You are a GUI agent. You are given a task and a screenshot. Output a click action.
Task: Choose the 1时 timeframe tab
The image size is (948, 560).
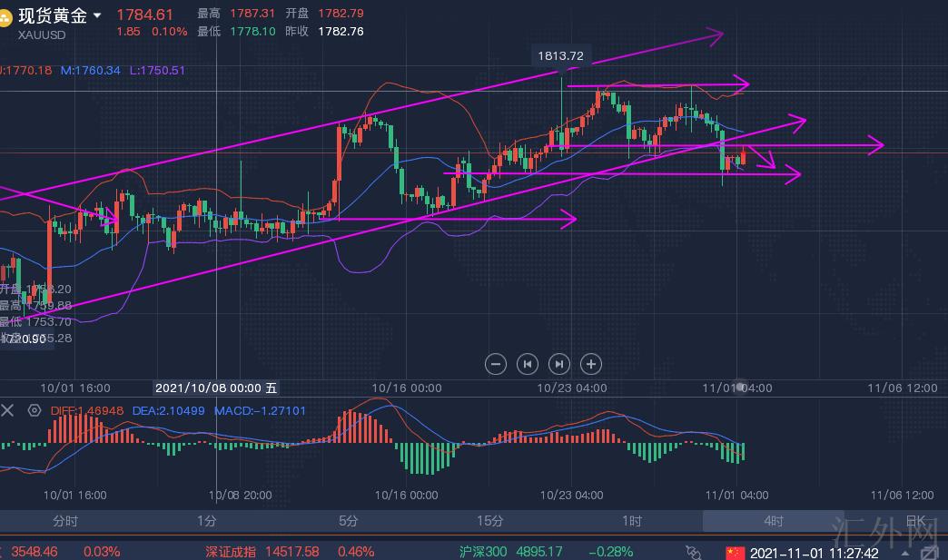pos(632,521)
